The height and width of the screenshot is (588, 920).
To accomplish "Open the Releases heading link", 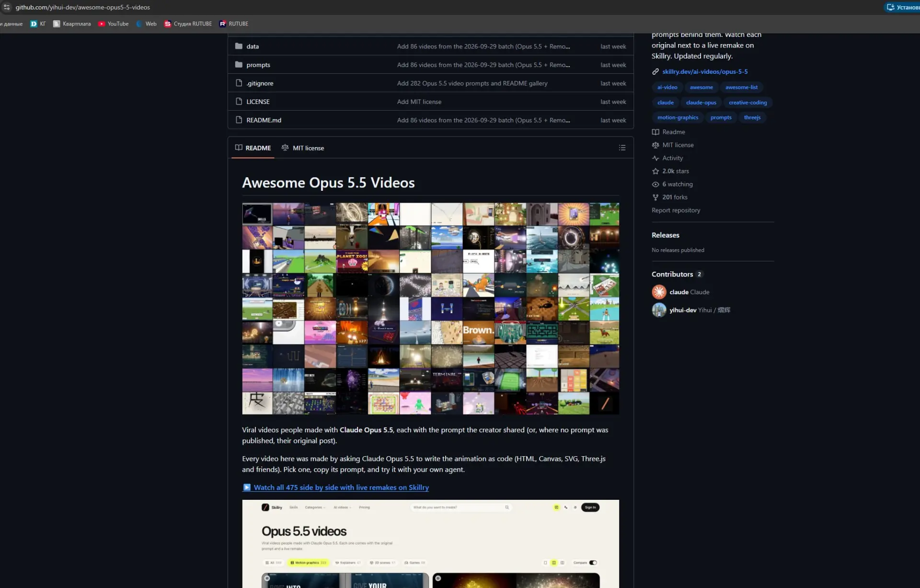I will (666, 235).
